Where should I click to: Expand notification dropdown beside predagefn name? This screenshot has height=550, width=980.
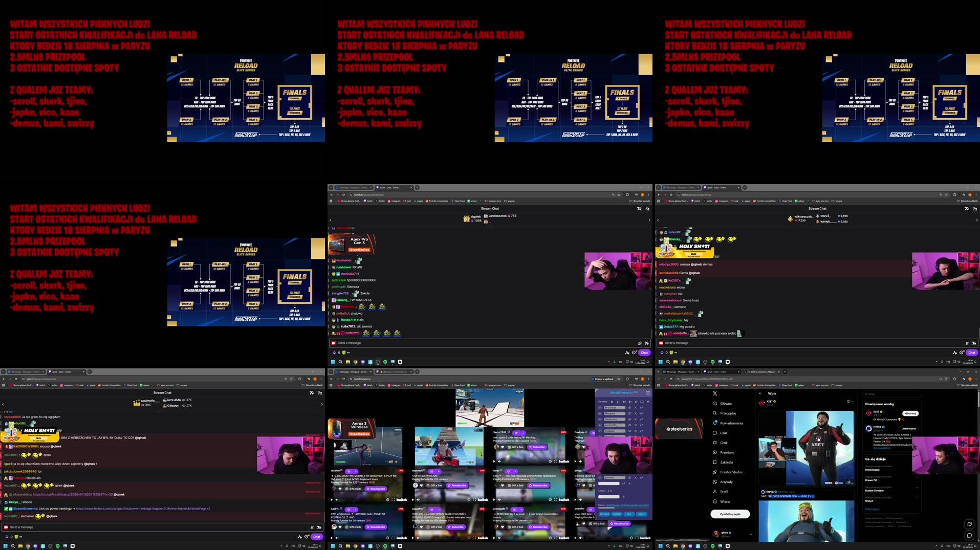(521, 510)
